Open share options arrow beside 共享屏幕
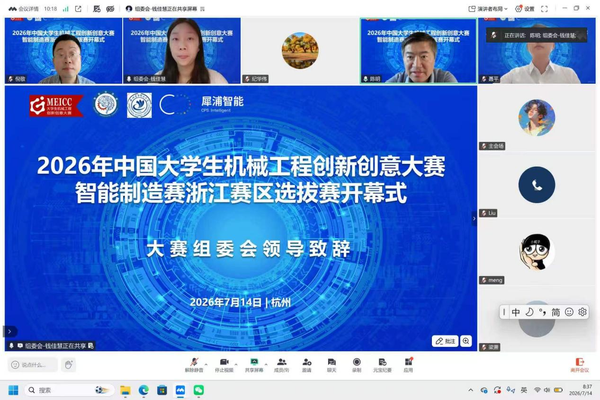Viewport: 600px width, 400px height. [266, 363]
